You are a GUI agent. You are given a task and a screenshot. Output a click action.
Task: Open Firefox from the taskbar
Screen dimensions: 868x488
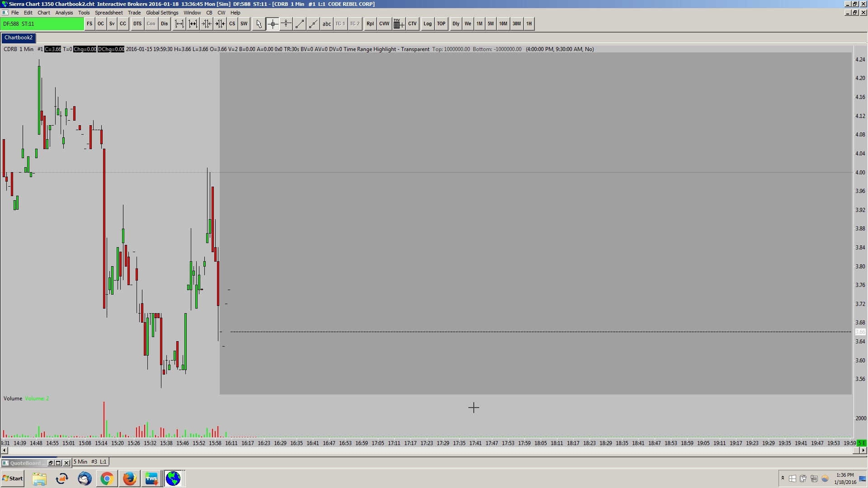(129, 478)
